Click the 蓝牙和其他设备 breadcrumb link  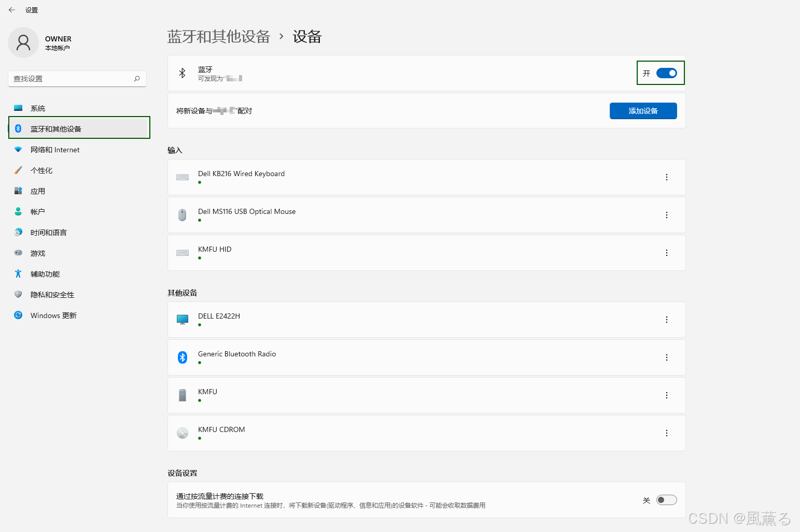click(x=219, y=36)
